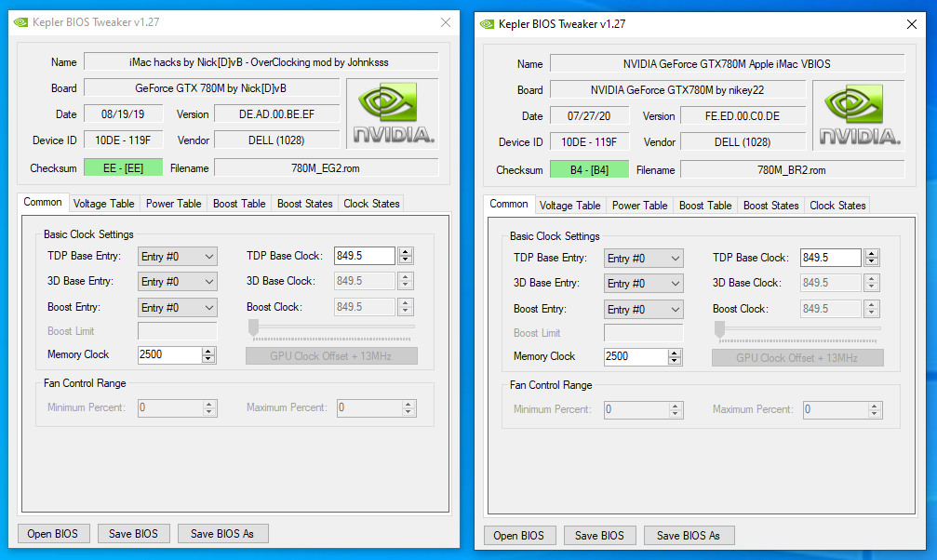Click Memory Clock field in left window
This screenshot has width=937, height=560.
click(169, 355)
